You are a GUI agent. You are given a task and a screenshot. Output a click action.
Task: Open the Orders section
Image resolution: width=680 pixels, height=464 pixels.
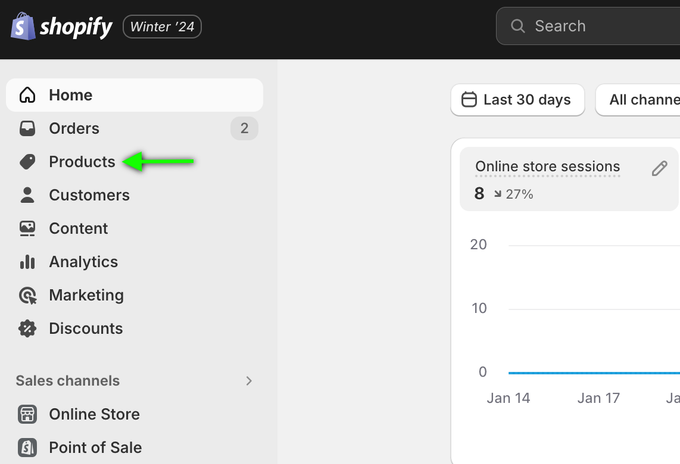[x=74, y=128]
